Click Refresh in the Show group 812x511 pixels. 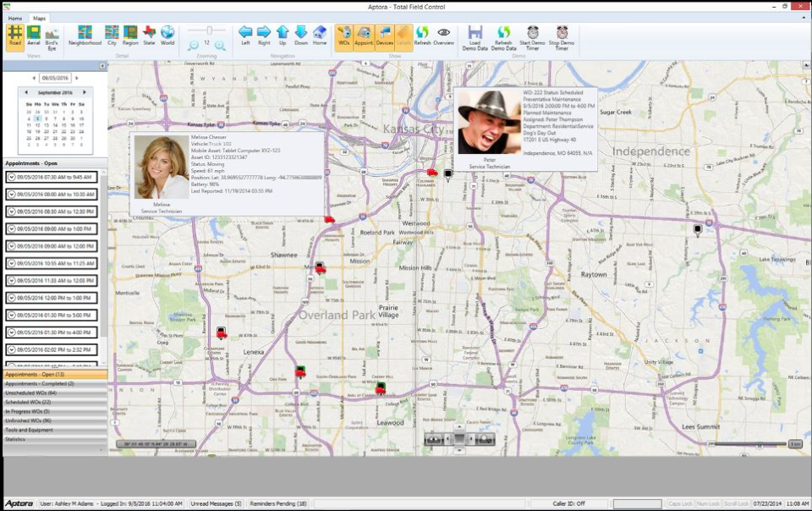[423, 36]
